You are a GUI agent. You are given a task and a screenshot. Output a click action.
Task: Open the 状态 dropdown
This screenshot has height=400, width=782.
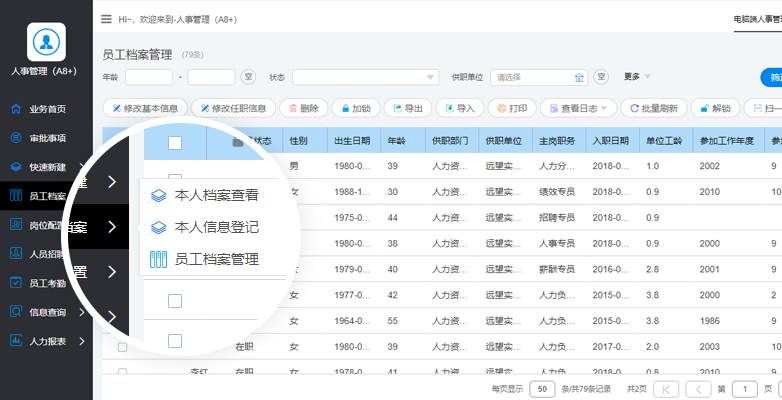(x=365, y=77)
